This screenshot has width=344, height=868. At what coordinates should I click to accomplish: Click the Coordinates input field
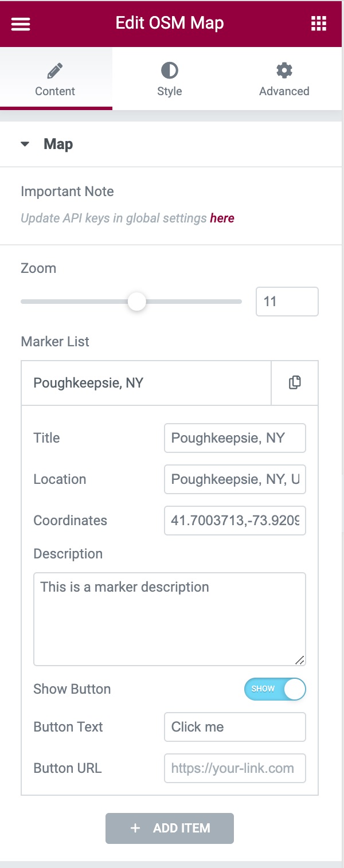pyautogui.click(x=235, y=521)
